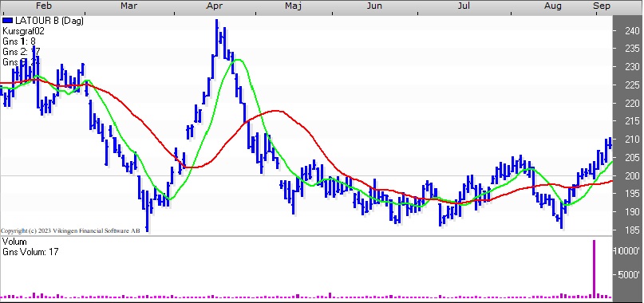Viewport: 644px width, 303px height.
Task: Click the blue LATOUR B legend icon
Action: (7, 21)
